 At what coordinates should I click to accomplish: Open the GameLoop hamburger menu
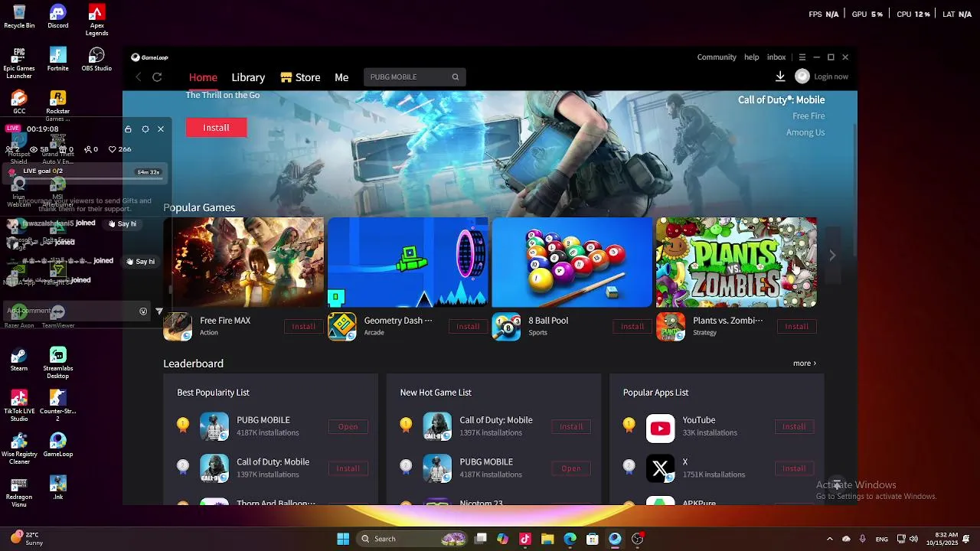click(x=802, y=57)
